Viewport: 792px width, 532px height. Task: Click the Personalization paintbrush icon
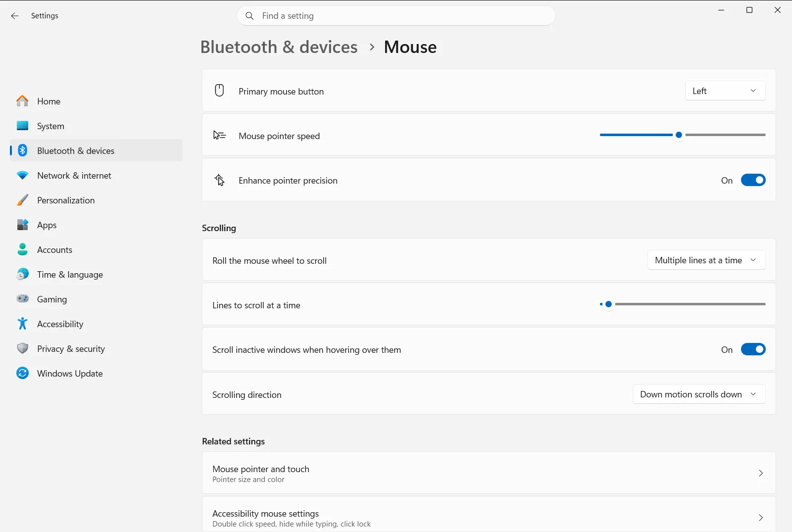pos(22,200)
